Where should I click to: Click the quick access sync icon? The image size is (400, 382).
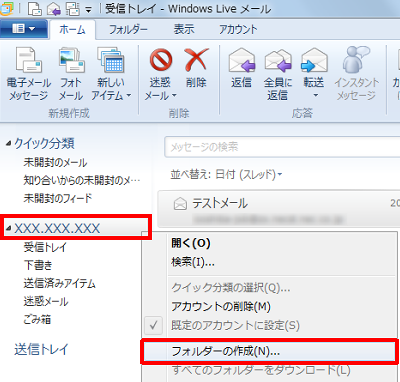pyautogui.click(x=72, y=9)
